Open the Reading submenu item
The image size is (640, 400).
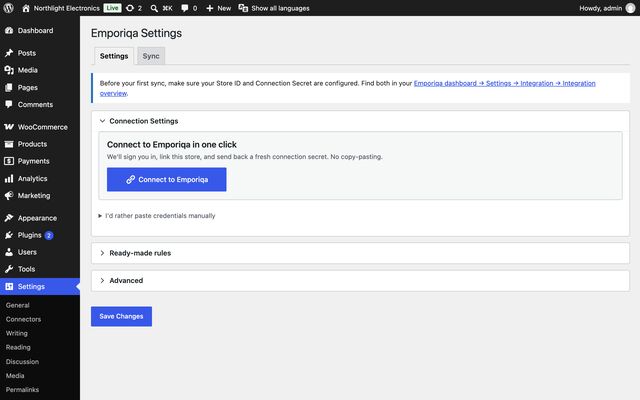coord(18,347)
